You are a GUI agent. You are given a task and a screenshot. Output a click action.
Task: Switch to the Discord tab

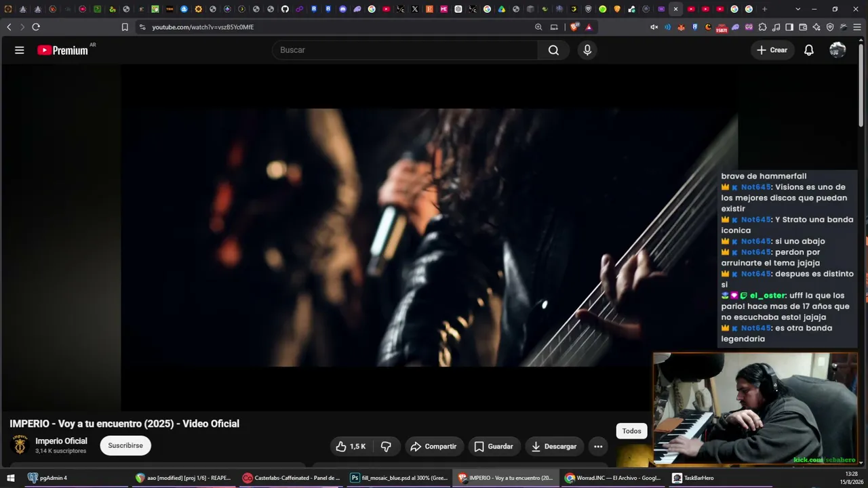click(x=342, y=9)
